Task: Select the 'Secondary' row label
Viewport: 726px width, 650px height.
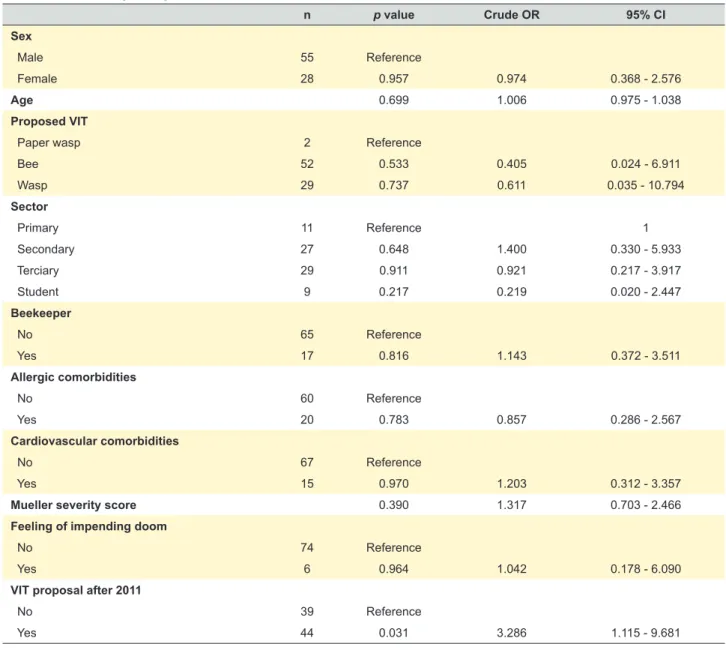Action: [x=46, y=249]
